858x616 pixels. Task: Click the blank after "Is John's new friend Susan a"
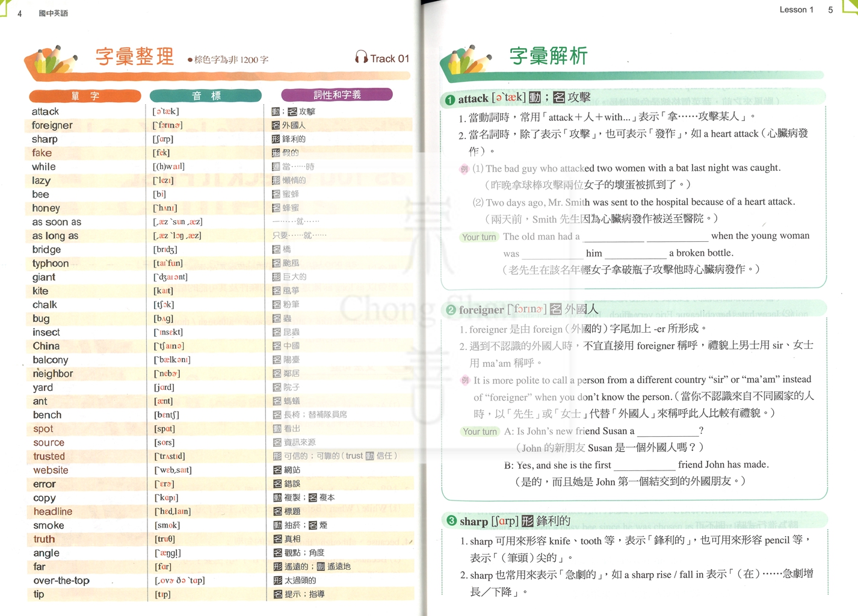pos(668,433)
